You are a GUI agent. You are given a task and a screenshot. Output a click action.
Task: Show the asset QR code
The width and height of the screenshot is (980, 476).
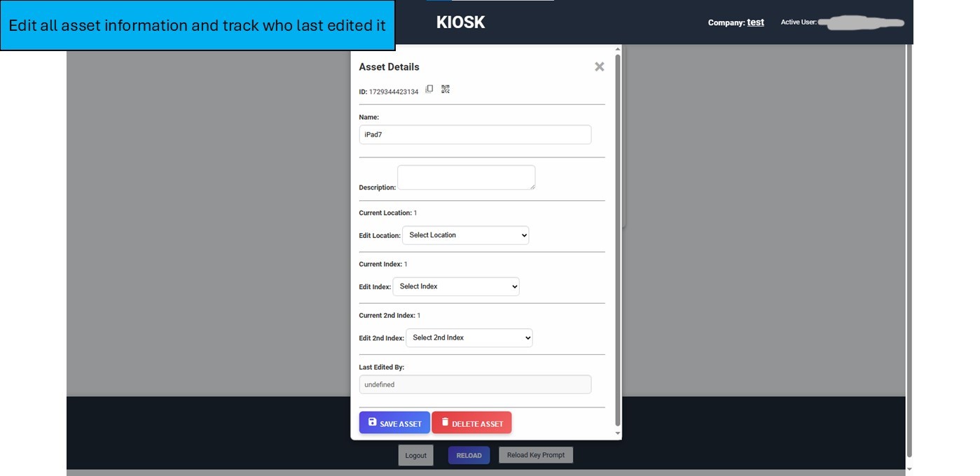(446, 89)
